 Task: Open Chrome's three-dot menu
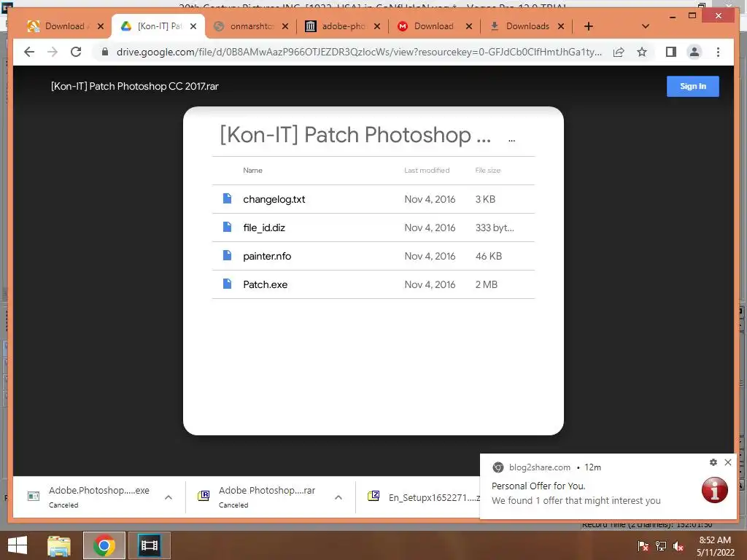[718, 52]
